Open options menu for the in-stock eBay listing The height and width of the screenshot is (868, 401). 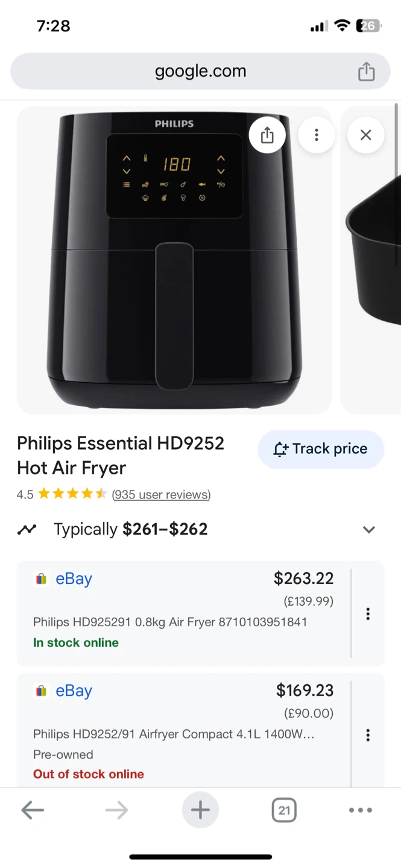coord(368,613)
